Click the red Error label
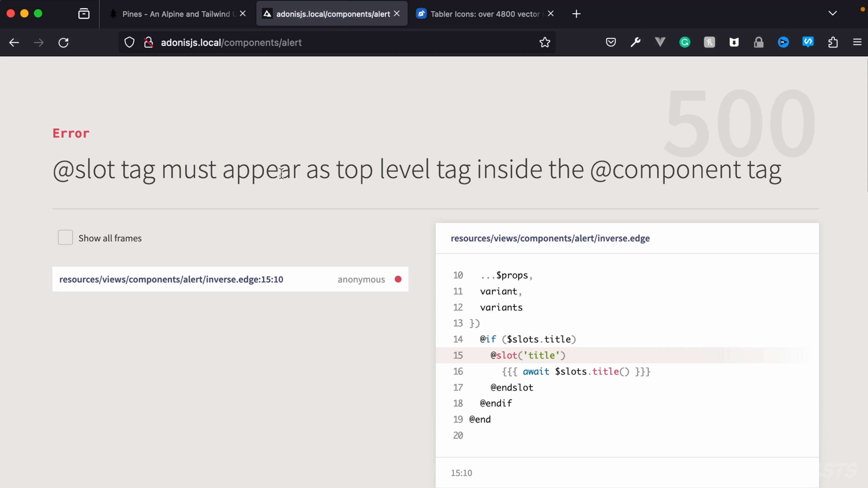 coord(71,133)
